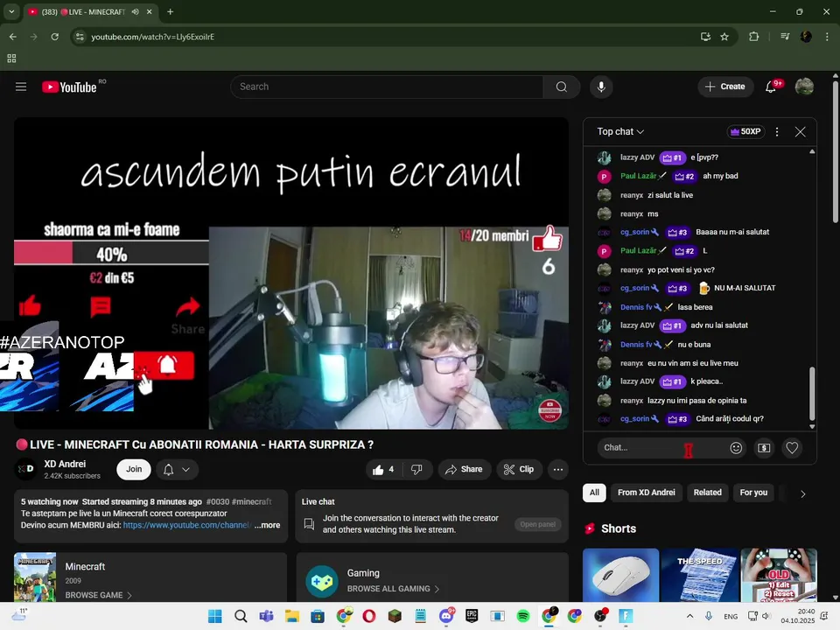840x630 pixels.
Task: Select the All filter chip
Action: [594, 493]
